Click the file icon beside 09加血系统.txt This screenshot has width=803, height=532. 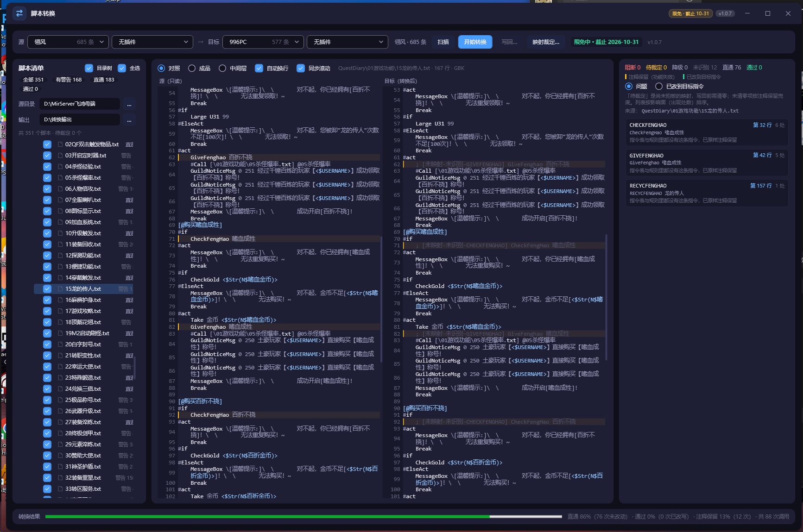[60, 222]
